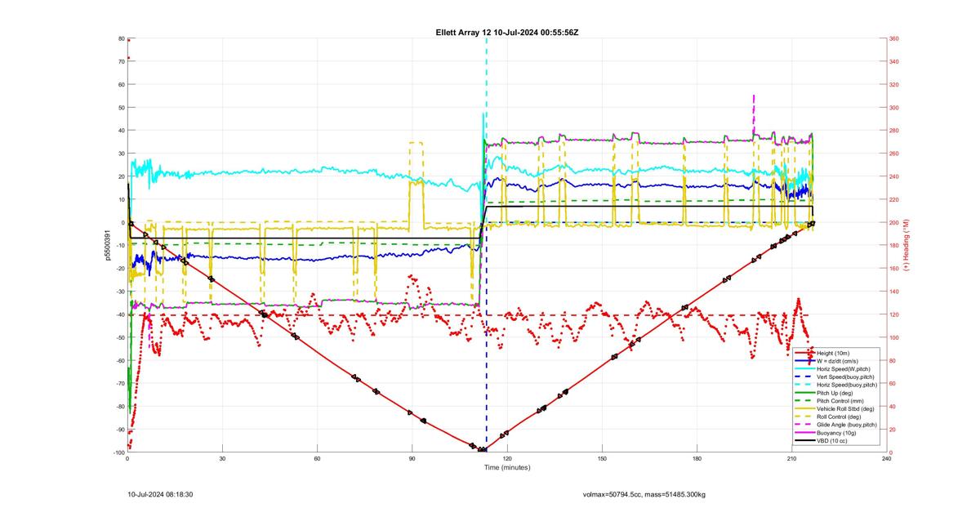The width and height of the screenshot is (980, 508).
Task: Click the right y-axis tick label '200'
Action: (x=896, y=222)
